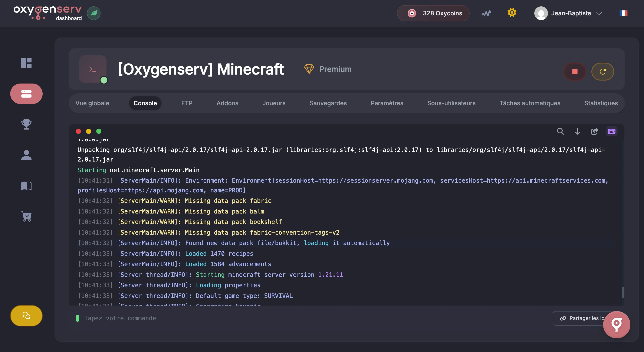644x352 pixels.
Task: Click the console search magnifier icon
Action: coord(560,131)
